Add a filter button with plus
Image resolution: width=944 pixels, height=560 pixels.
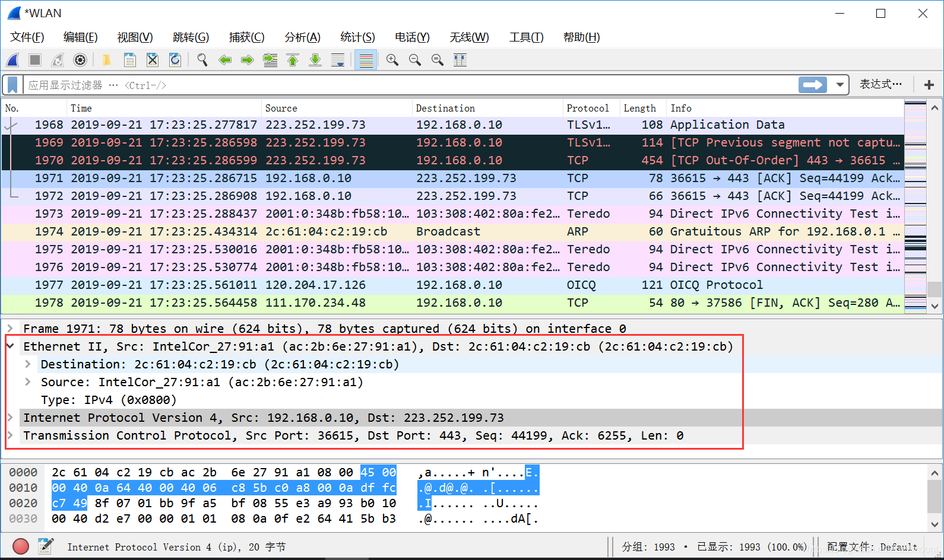pos(929,85)
